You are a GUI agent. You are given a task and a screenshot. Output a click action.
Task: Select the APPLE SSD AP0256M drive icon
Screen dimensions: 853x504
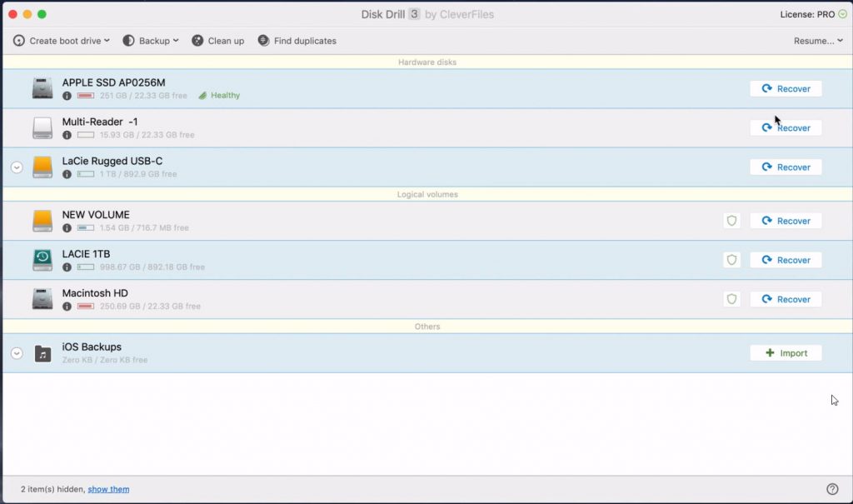[x=42, y=88]
